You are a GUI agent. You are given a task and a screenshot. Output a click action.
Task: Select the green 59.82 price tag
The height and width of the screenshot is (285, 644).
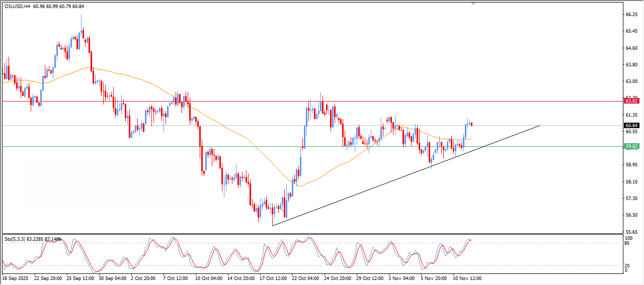pos(631,146)
